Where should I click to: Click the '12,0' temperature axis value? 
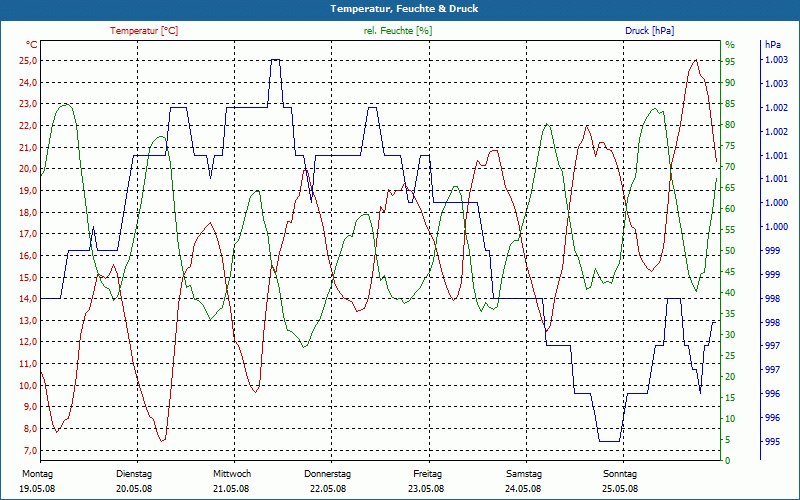(x=28, y=342)
